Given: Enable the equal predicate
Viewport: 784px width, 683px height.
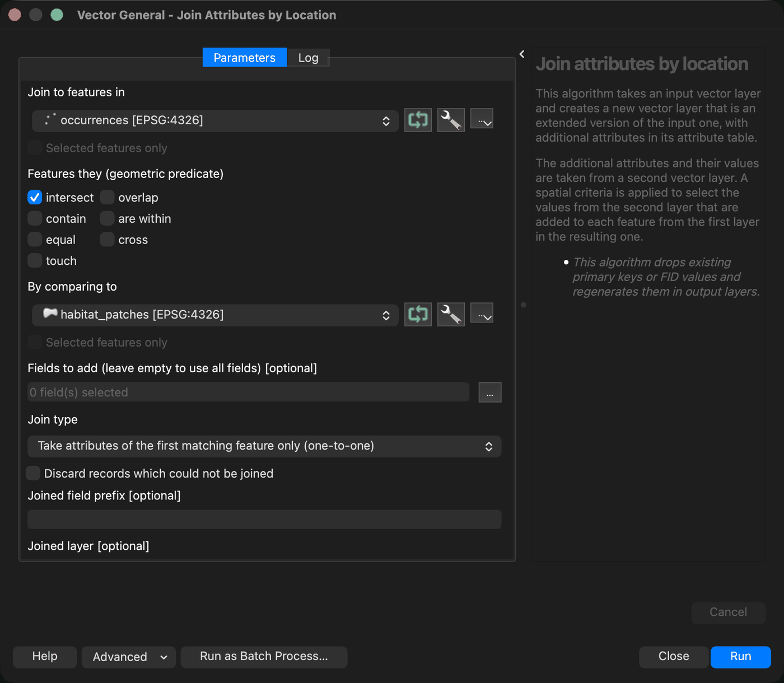Looking at the screenshot, I should click(35, 240).
